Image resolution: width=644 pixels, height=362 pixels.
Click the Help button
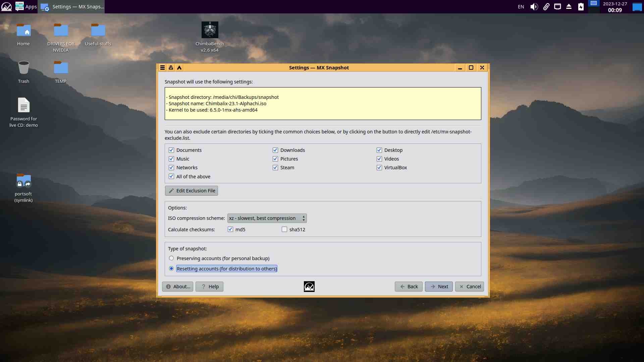click(209, 287)
